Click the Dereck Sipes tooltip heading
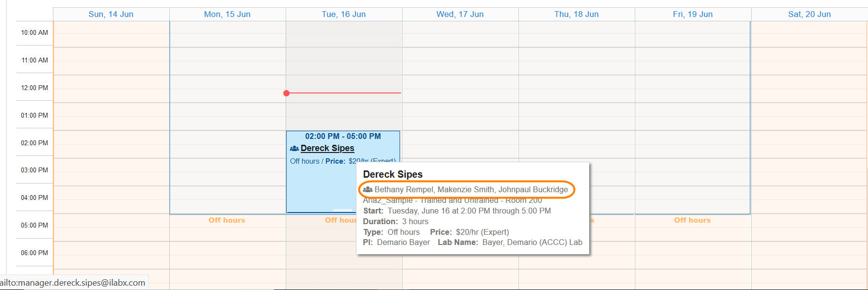Screen dimensions: 868x290 [393, 174]
